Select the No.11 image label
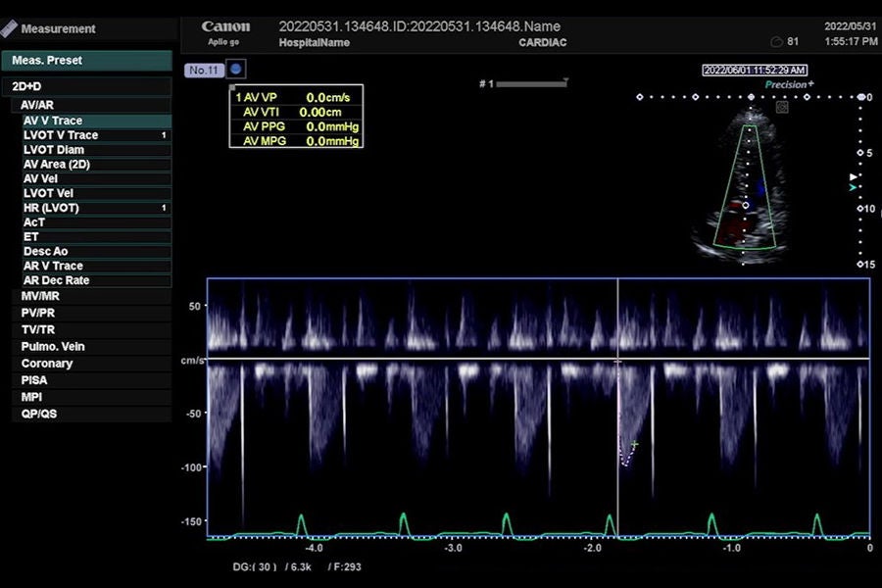 (x=204, y=71)
